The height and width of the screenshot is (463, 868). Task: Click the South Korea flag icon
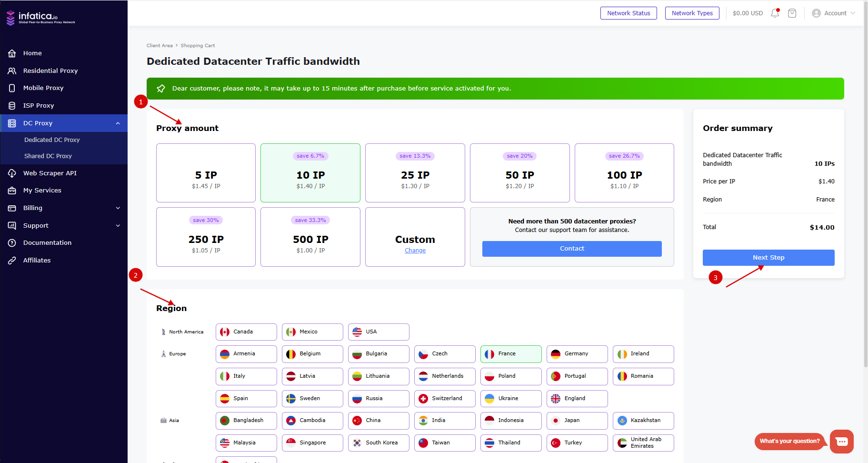(x=357, y=443)
